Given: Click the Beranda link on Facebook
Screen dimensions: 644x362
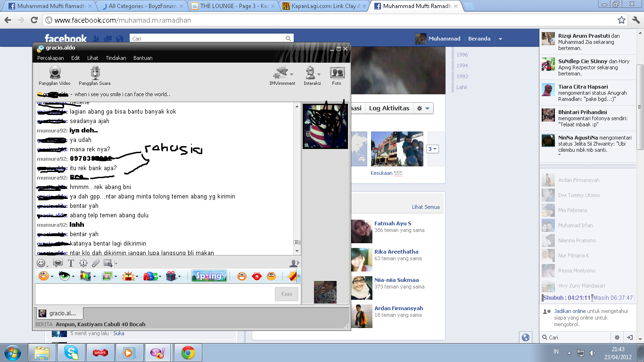Looking at the screenshot, I should point(479,39).
